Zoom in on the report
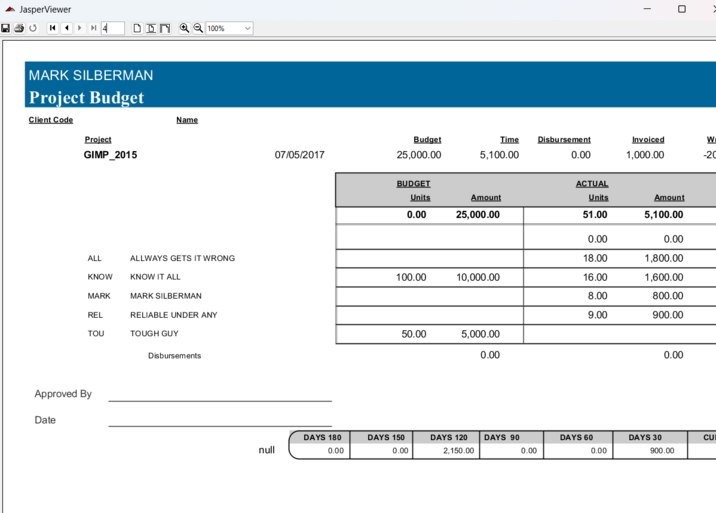Image resolution: width=716 pixels, height=513 pixels. [x=185, y=28]
